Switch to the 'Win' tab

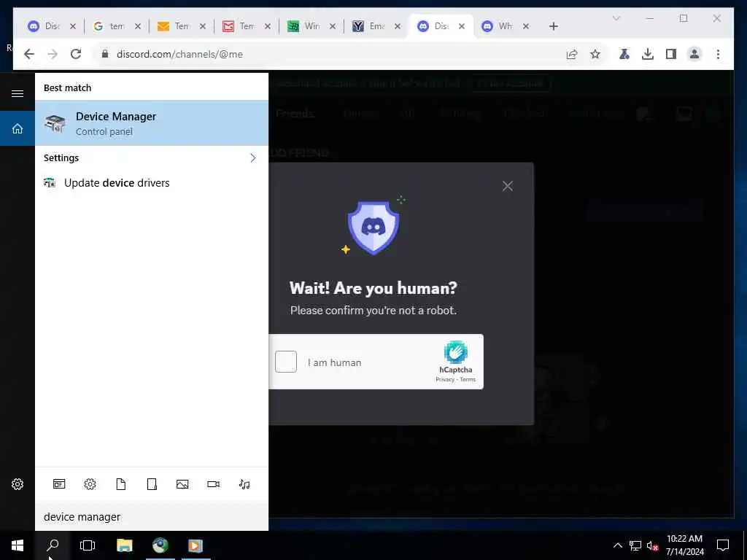310,26
